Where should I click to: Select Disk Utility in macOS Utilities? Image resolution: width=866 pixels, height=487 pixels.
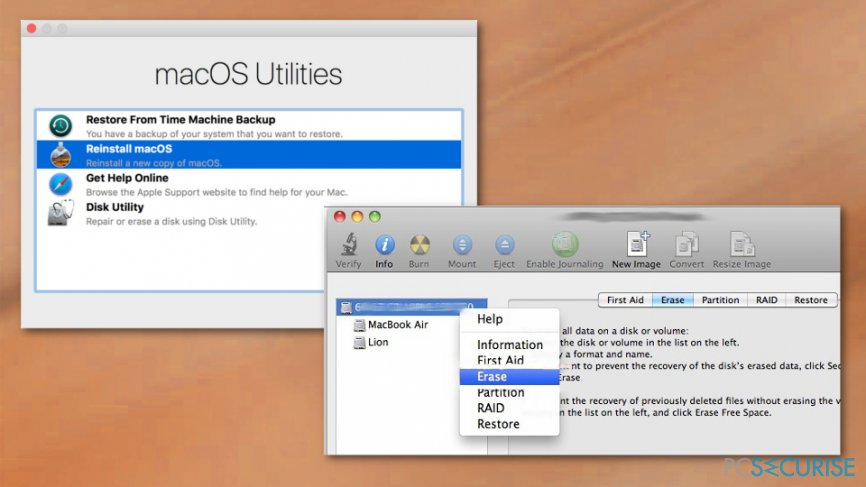(249, 213)
